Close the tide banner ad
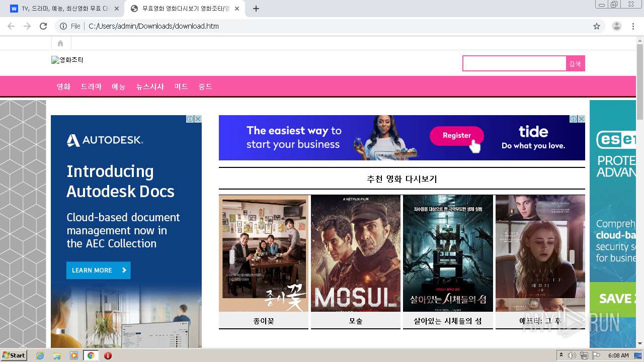644x362 pixels. 581,119
